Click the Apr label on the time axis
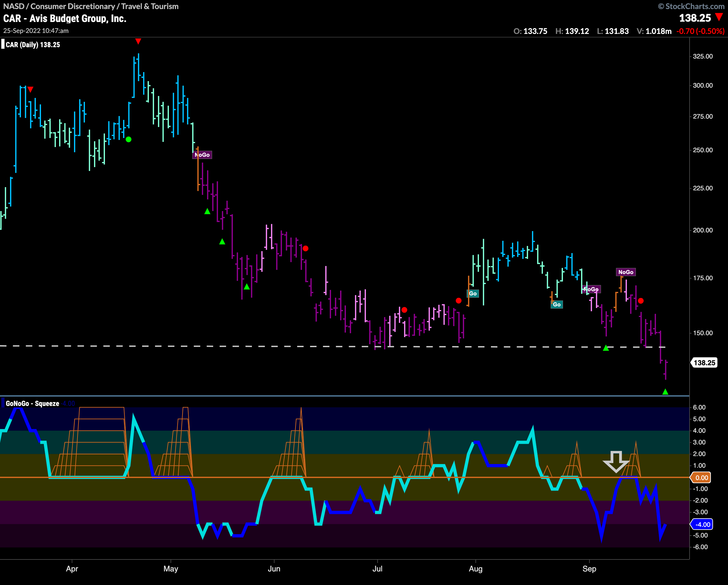Image resolution: width=728 pixels, height=585 pixels. click(72, 569)
